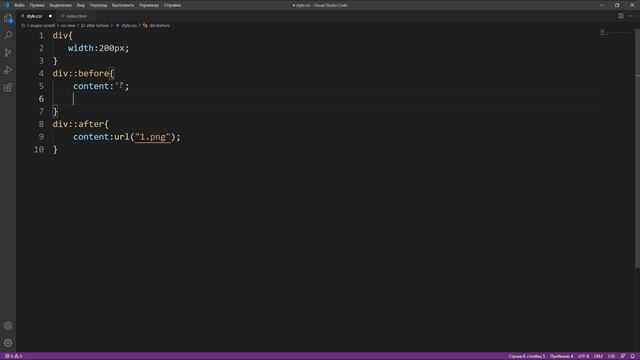Open the Выполнить menu
640x360 pixels.
pos(123,5)
